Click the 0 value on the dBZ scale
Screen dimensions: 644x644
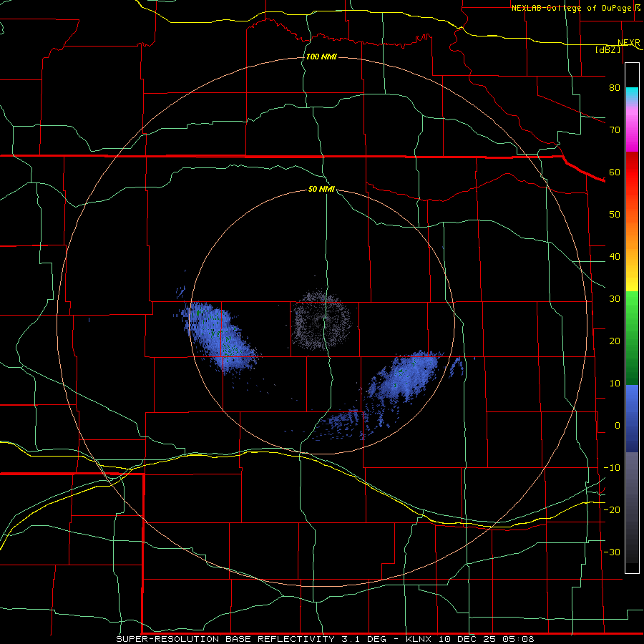click(618, 426)
